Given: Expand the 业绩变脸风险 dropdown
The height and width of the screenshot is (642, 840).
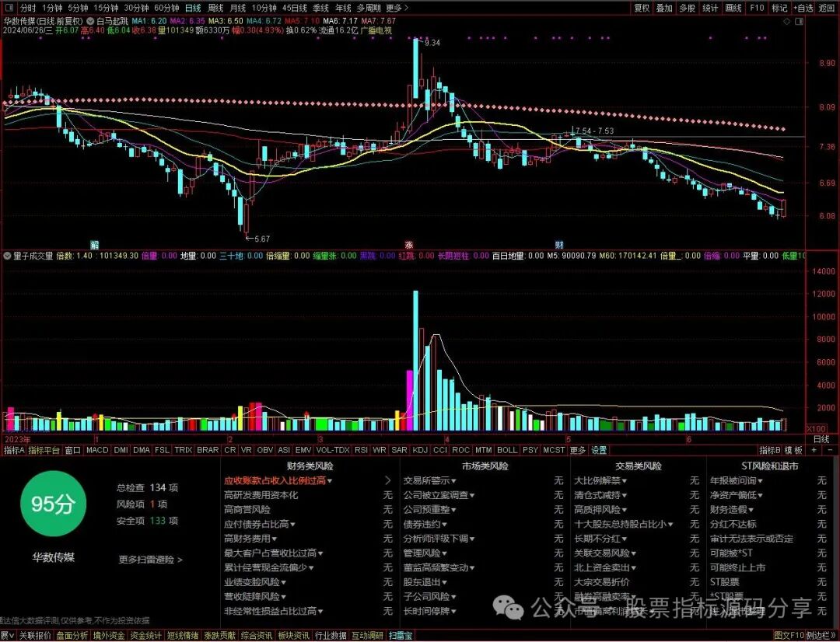Looking at the screenshot, I should (x=255, y=582).
